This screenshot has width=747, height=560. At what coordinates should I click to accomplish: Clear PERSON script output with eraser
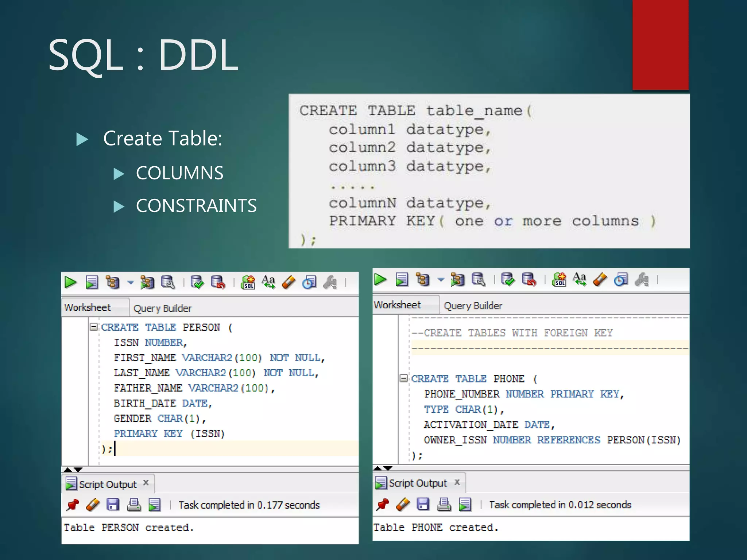[x=93, y=505]
